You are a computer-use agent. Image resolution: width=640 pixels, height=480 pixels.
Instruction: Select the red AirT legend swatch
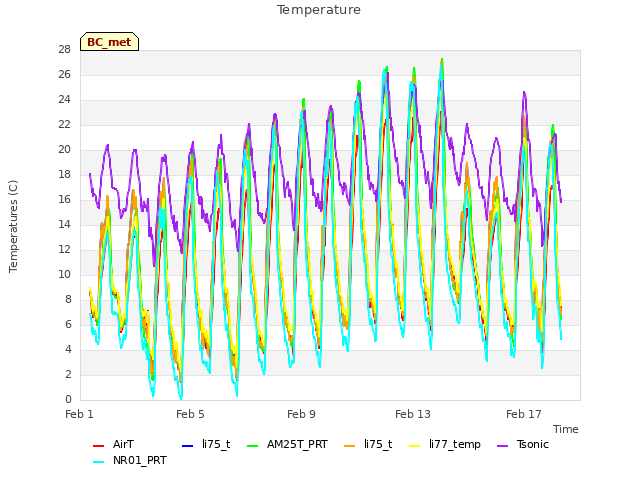point(98,445)
